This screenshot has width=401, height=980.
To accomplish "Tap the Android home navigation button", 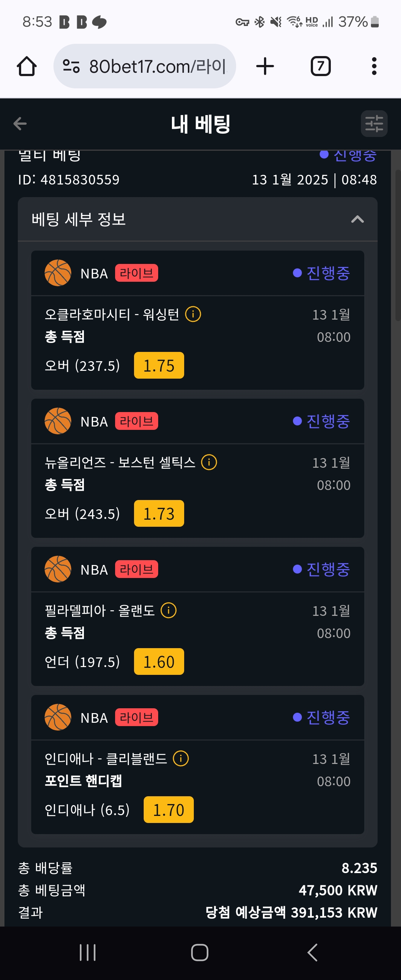I will tap(200, 953).
